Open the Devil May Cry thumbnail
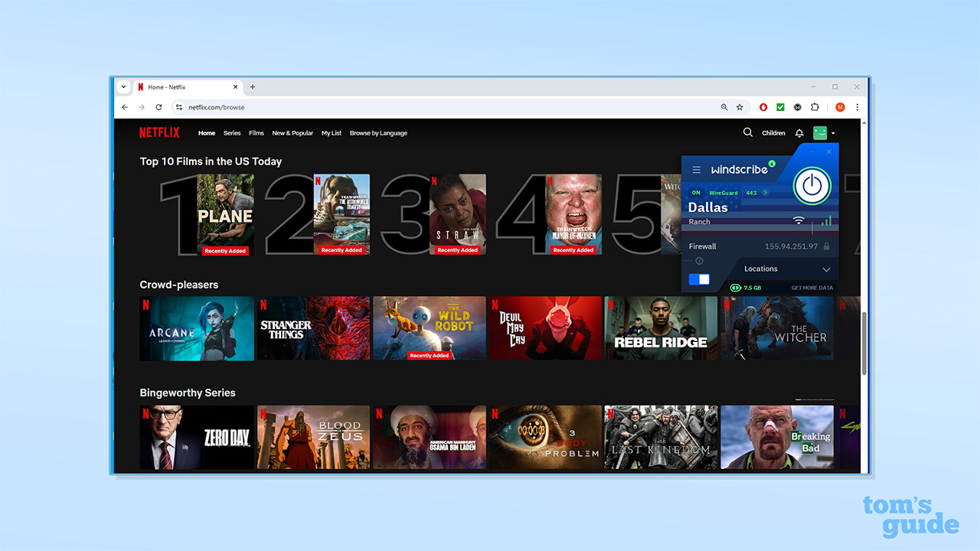Image resolution: width=980 pixels, height=551 pixels. (x=545, y=328)
